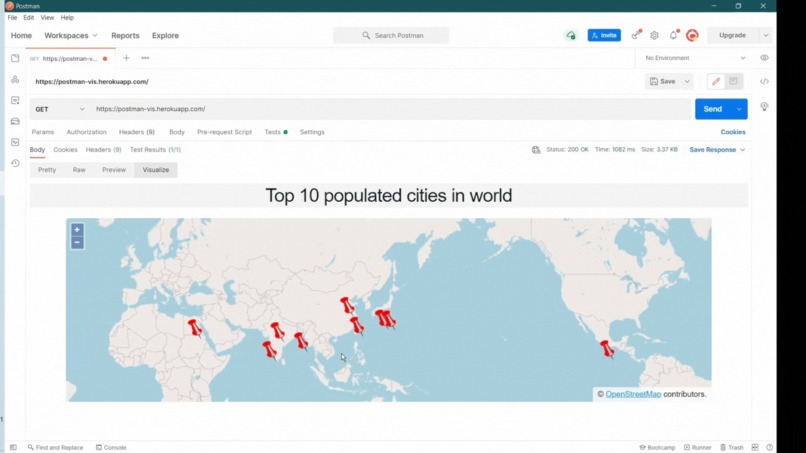Screen dimensions: 806x453
Task: Switch to edit mode pencil icon
Action: click(716, 81)
